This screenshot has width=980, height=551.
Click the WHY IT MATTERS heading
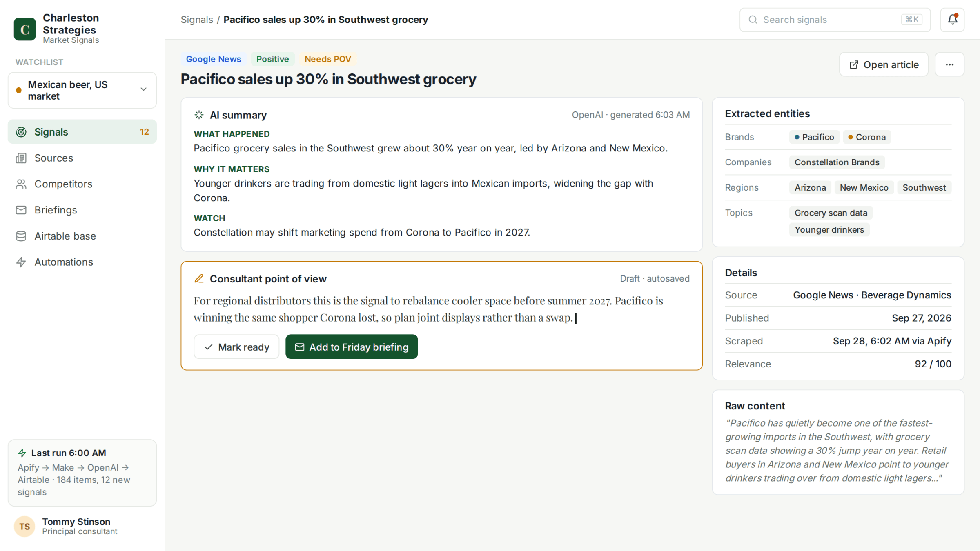click(232, 169)
